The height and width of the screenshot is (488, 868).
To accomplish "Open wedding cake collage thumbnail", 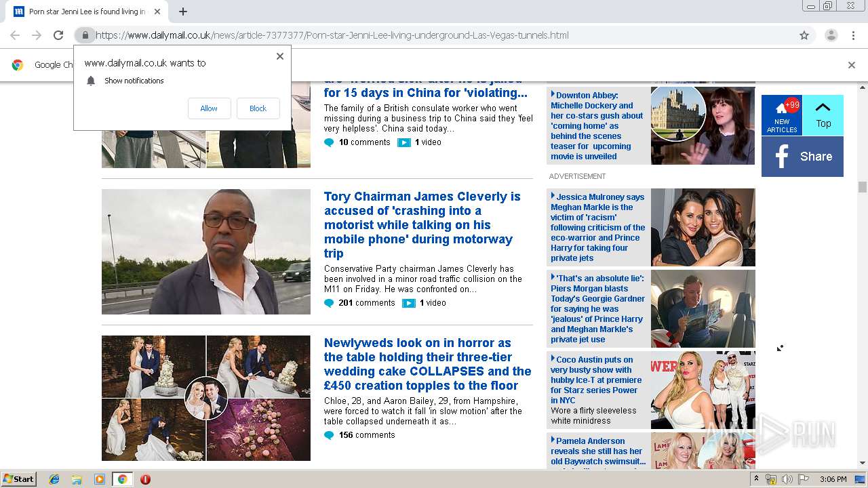I will (x=206, y=398).
